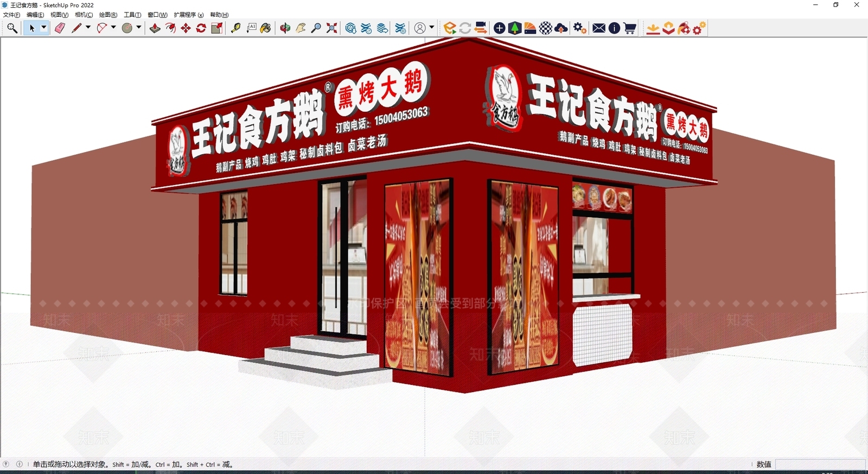Choose the Text label tool
This screenshot has width=868, height=474.
pyautogui.click(x=251, y=28)
